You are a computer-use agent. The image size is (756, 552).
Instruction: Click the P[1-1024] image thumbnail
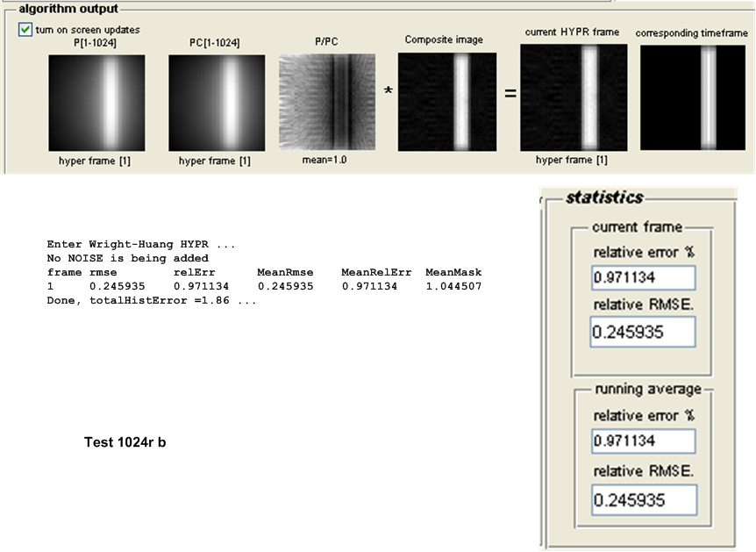[x=94, y=103]
